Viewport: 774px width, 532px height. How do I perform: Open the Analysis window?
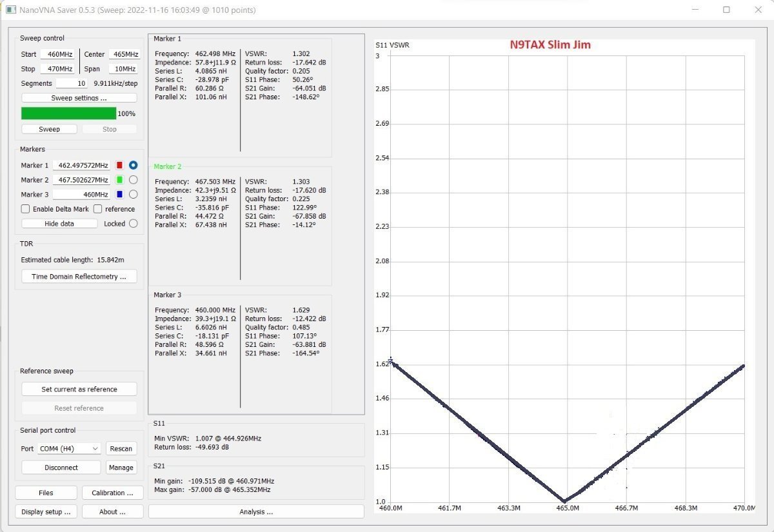[256, 512]
